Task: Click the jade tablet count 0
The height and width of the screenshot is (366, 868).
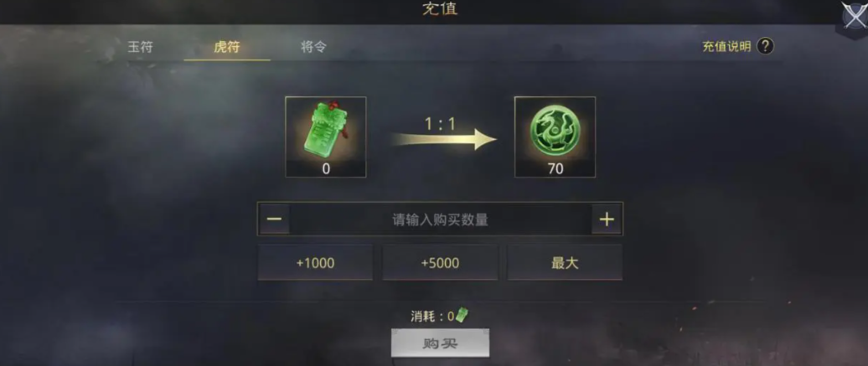Action: [326, 169]
